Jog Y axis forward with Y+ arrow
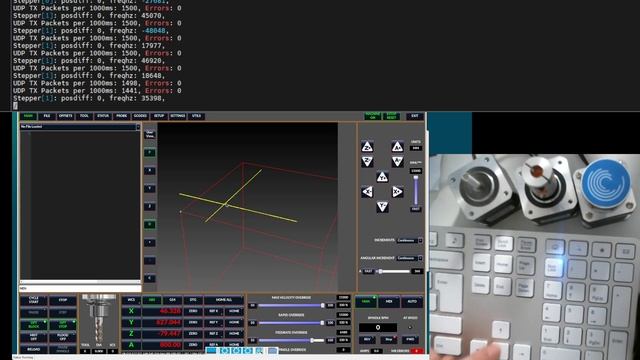The image size is (640, 360). coord(382,177)
